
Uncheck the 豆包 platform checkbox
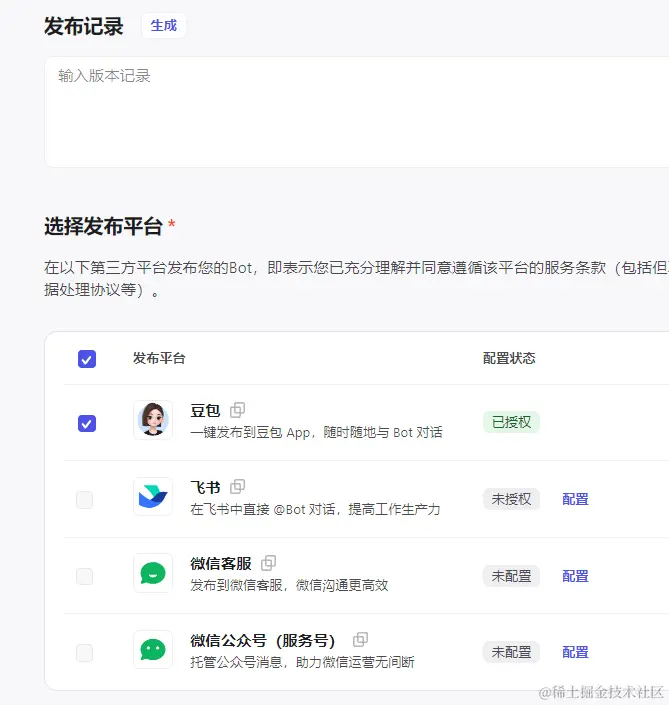click(87, 423)
